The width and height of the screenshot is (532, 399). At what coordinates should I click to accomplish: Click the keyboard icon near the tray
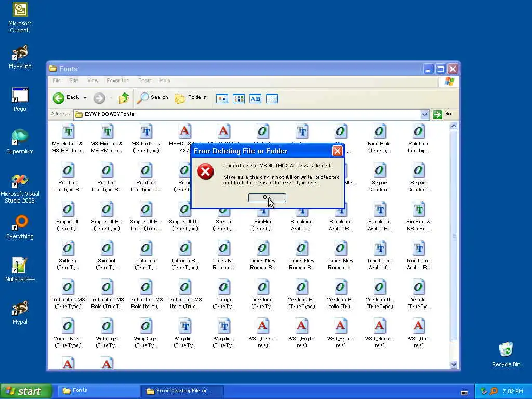pyautogui.click(x=464, y=392)
